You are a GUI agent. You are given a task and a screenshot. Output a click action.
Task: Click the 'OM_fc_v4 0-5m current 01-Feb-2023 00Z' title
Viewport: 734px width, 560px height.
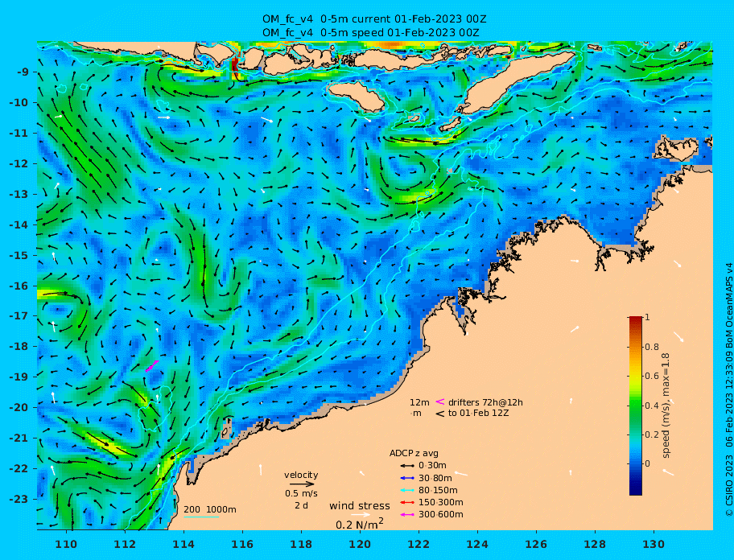click(374, 19)
